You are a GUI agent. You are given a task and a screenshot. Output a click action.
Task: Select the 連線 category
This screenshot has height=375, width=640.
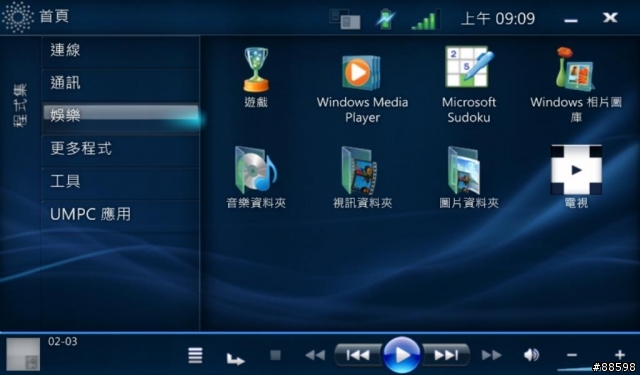pyautogui.click(x=121, y=51)
